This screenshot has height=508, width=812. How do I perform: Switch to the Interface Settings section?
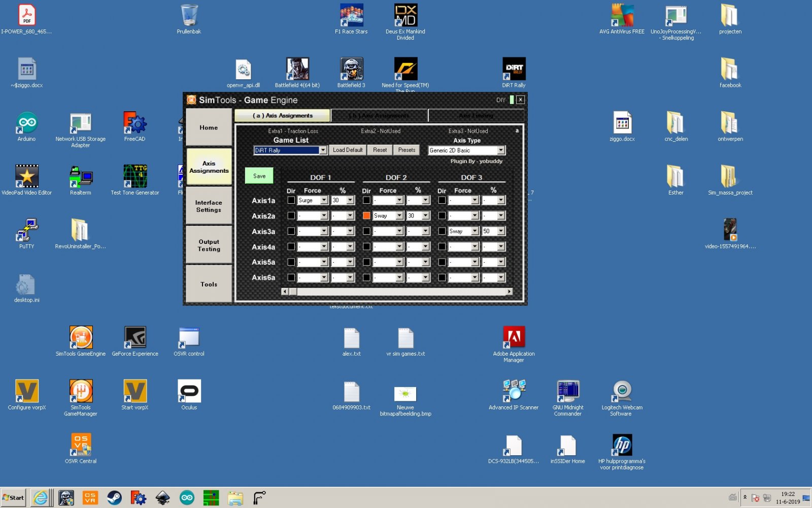tap(209, 206)
